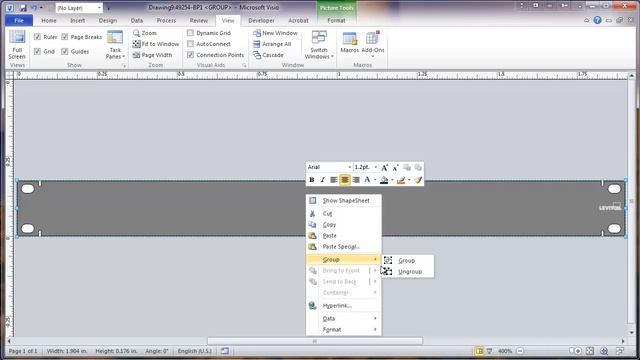Open the 12pt font size dropdown
Viewport: 640px width, 360px height.
click(x=376, y=167)
